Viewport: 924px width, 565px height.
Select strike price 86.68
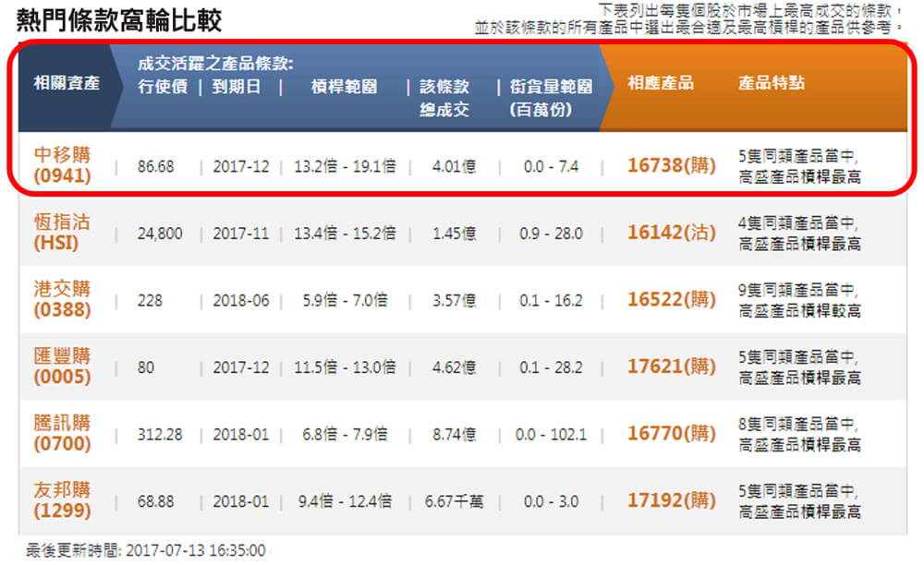tap(155, 166)
